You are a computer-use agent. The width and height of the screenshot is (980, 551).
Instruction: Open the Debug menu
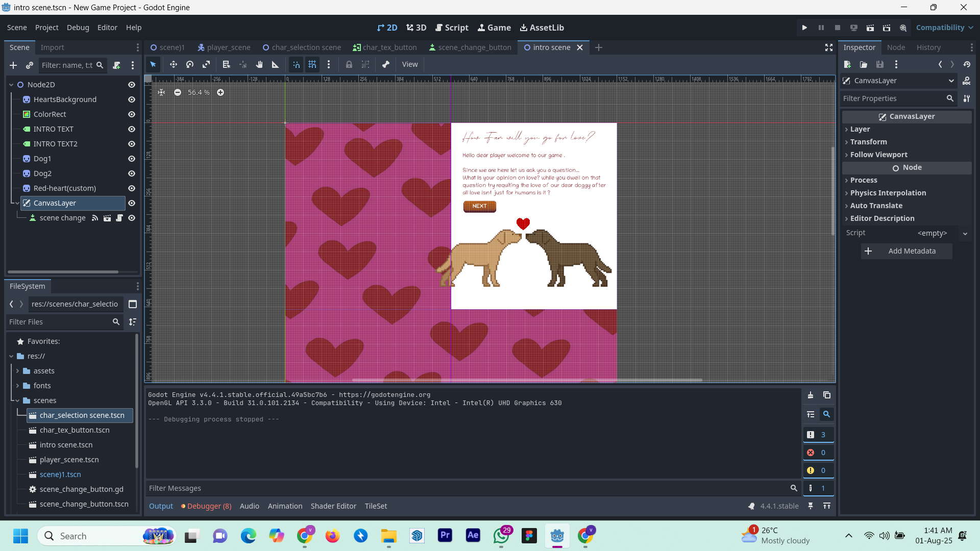[78, 28]
